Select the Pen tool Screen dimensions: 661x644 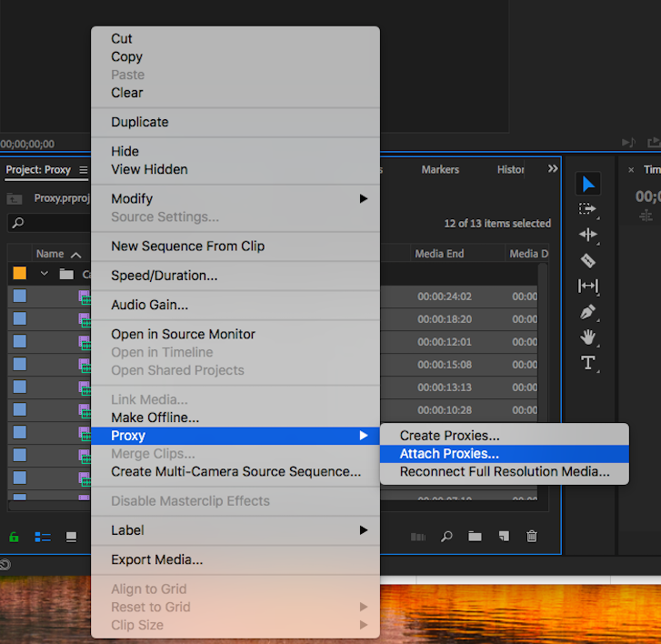click(x=588, y=312)
